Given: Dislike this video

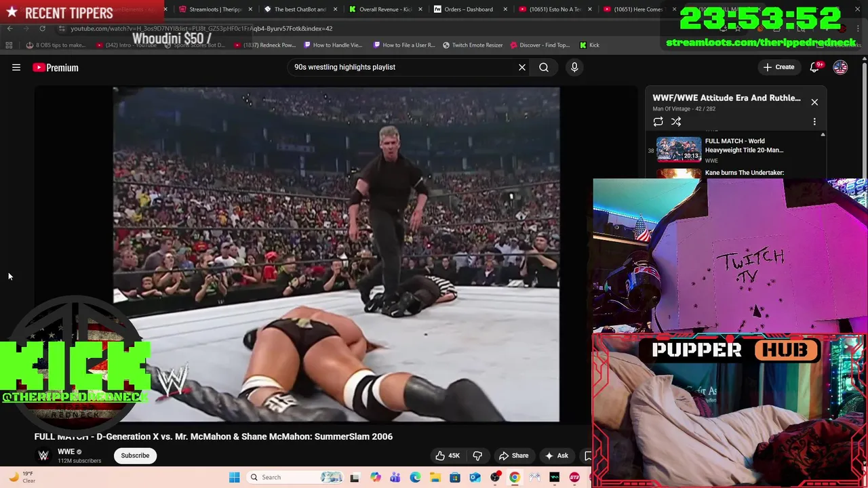Looking at the screenshot, I should click(x=477, y=455).
